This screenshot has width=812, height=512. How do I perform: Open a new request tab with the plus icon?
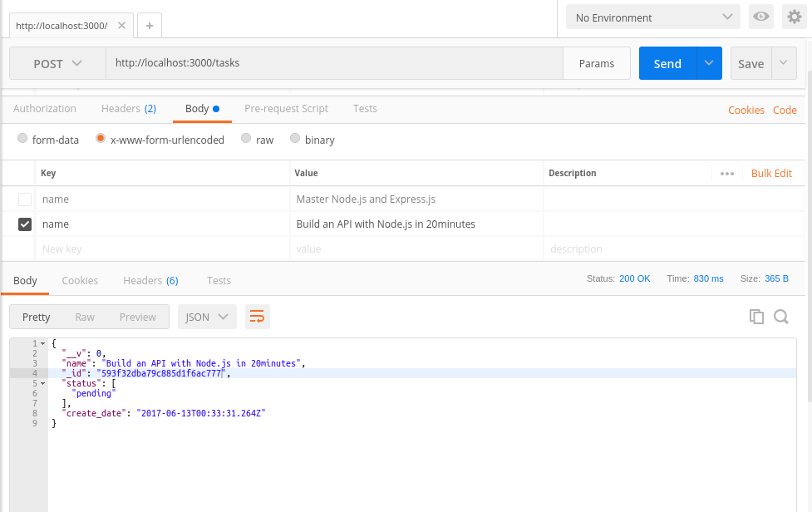(149, 25)
